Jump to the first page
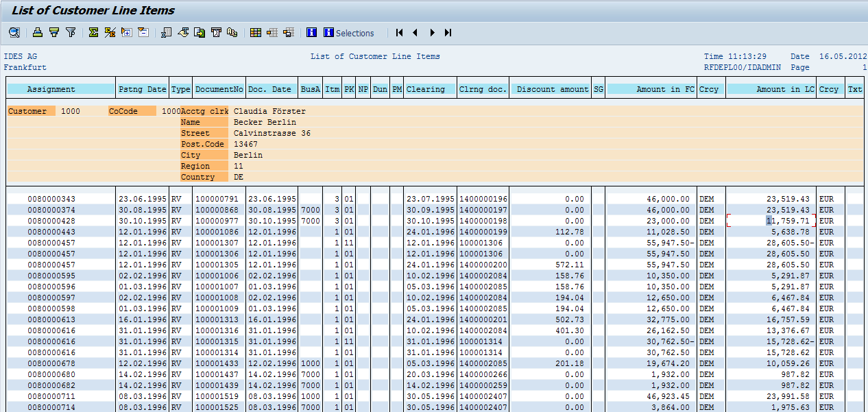The image size is (868, 412). click(x=399, y=32)
